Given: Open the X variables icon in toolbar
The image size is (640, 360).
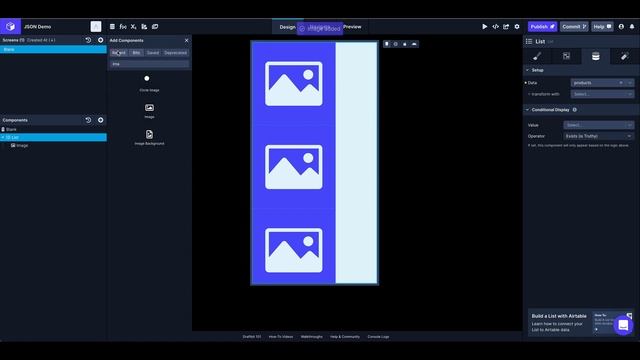Looking at the screenshot, I should point(133,27).
